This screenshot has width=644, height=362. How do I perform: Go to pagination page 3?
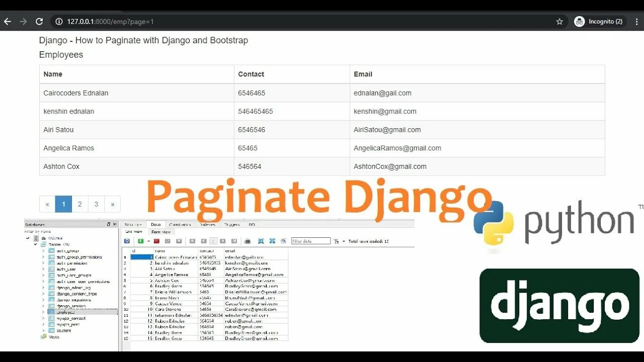pos(96,204)
